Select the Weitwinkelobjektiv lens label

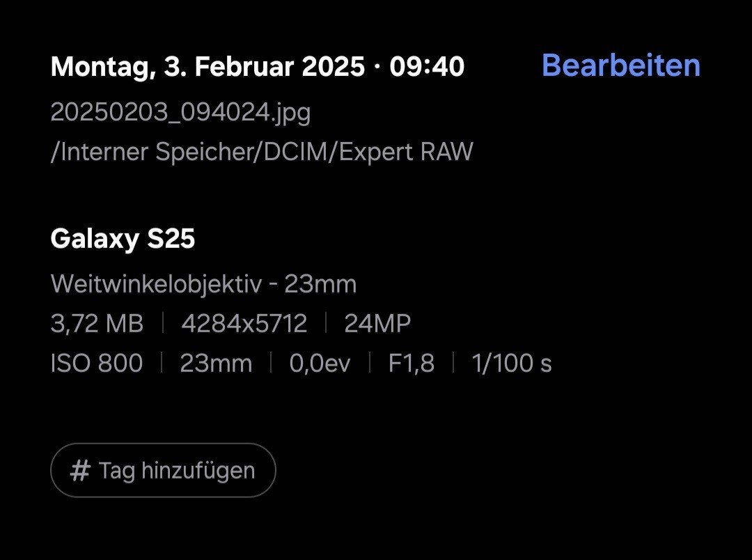pos(156,283)
